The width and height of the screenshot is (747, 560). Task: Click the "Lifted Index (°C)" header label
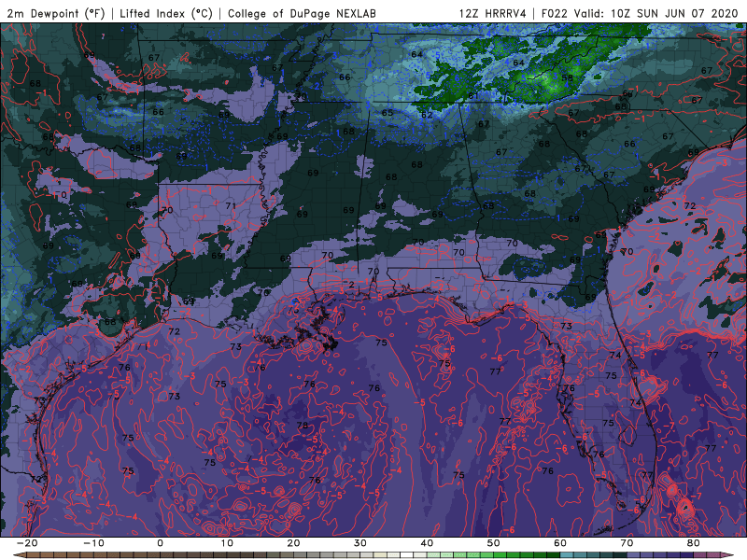[166, 13]
